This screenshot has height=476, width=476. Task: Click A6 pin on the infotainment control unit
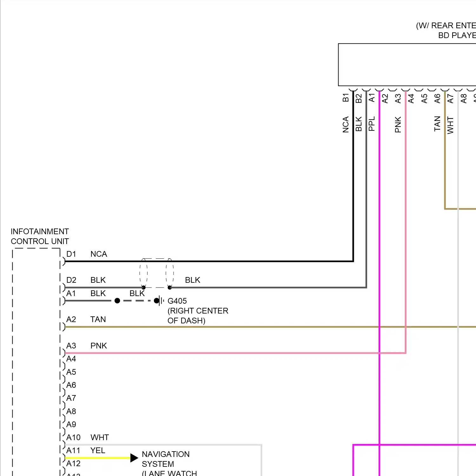pyautogui.click(x=71, y=385)
